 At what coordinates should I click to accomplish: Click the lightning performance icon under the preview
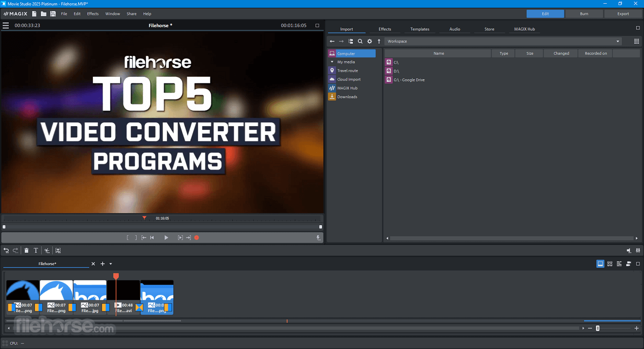pos(318,238)
